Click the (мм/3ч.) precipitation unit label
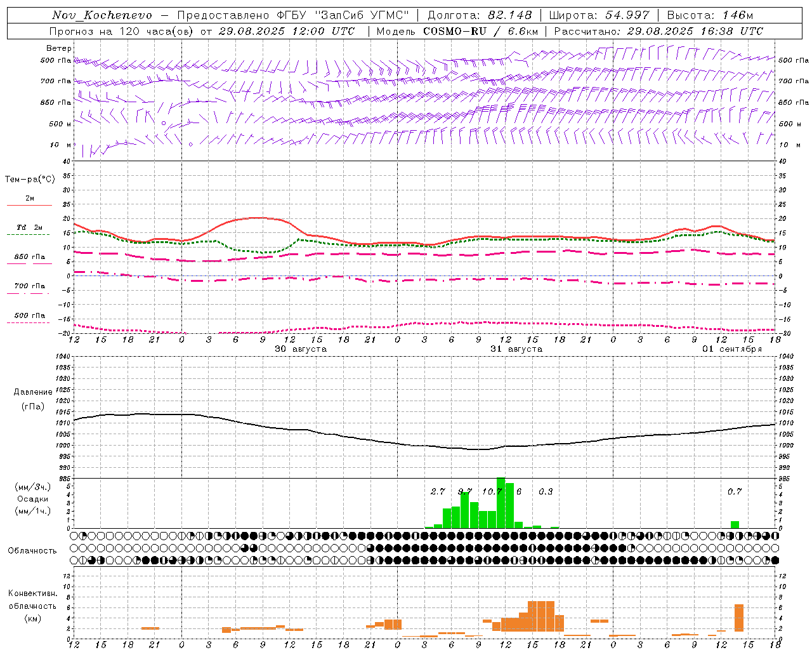The image size is (812, 650). click(x=33, y=487)
